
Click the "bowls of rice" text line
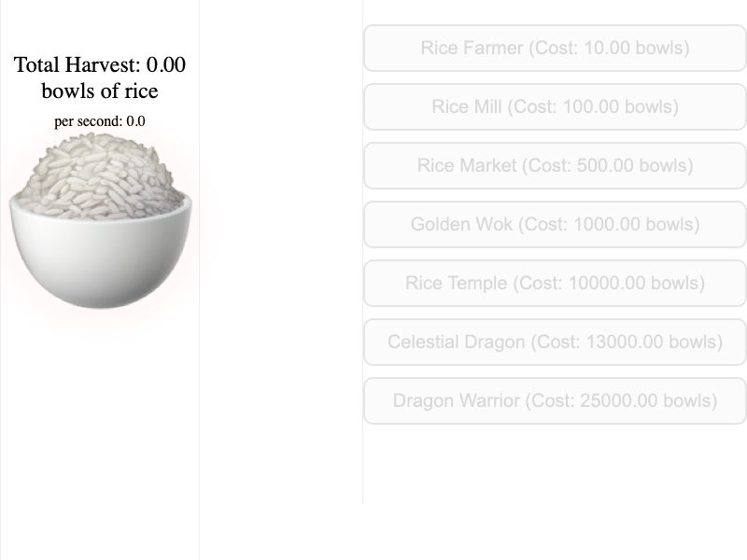100,91
